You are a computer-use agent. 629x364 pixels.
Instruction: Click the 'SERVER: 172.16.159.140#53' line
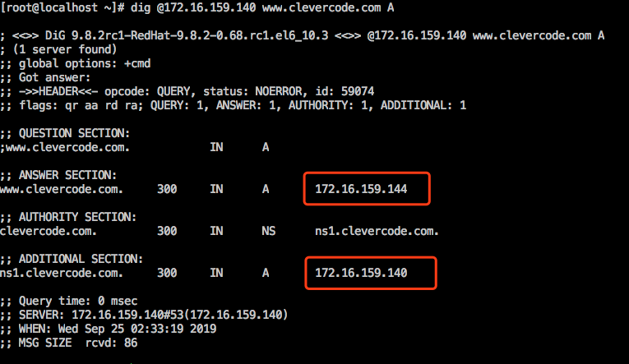pyautogui.click(x=144, y=315)
